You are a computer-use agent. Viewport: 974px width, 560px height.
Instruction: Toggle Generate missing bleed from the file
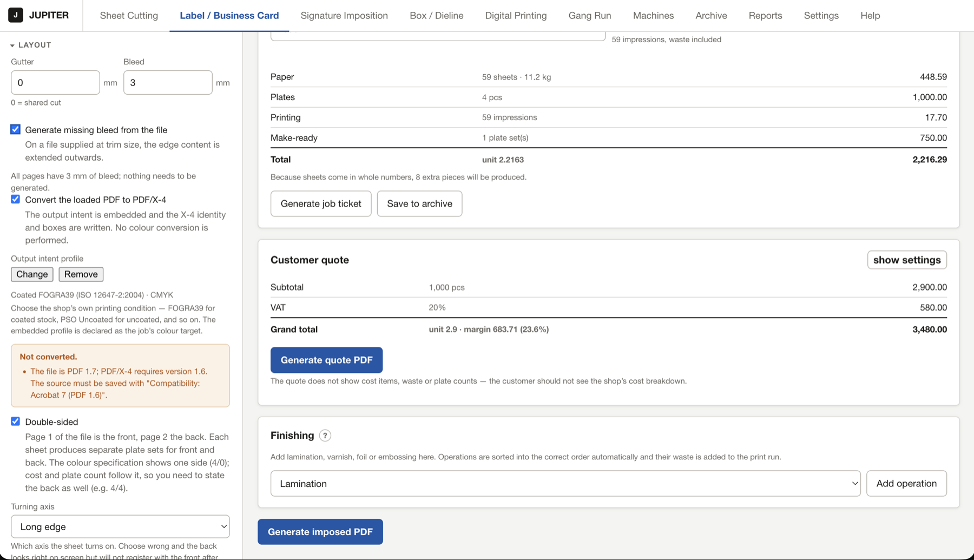coord(15,129)
